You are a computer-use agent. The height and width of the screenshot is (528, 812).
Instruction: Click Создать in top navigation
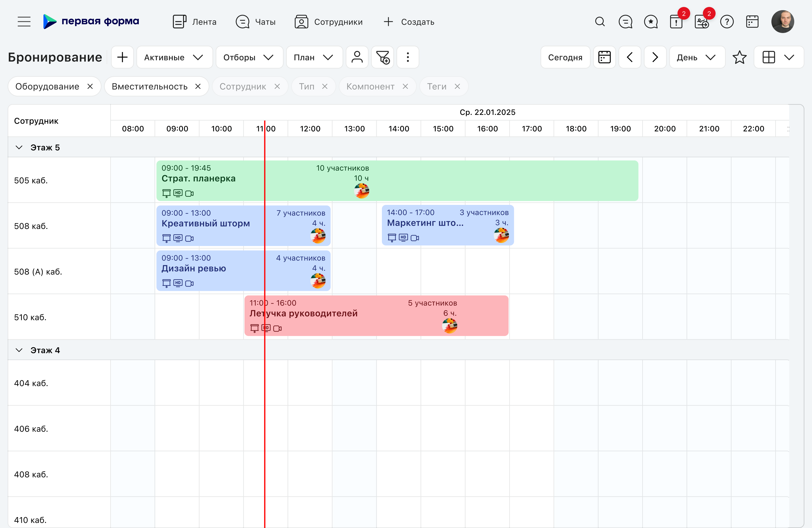point(409,22)
